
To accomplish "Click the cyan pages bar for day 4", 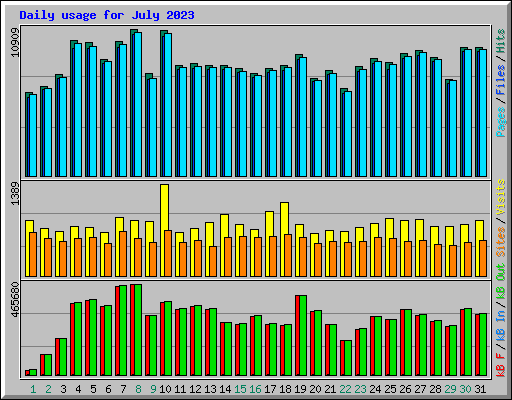I will (78, 110).
